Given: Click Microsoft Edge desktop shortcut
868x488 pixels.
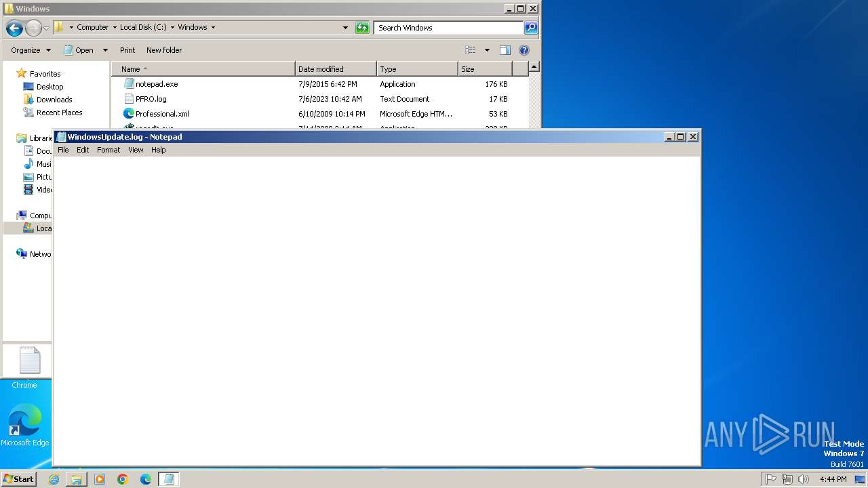Looking at the screenshot, I should [25, 425].
